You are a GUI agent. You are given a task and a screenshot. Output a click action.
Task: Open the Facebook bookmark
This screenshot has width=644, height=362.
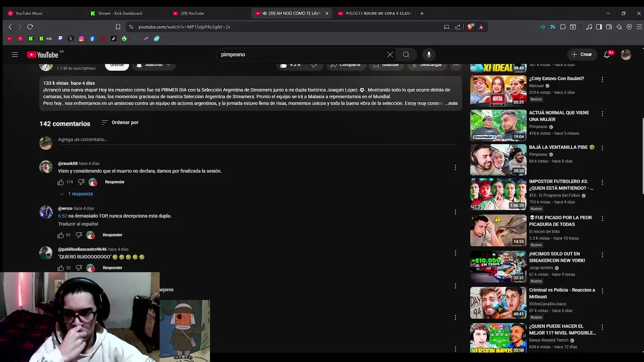point(92,38)
